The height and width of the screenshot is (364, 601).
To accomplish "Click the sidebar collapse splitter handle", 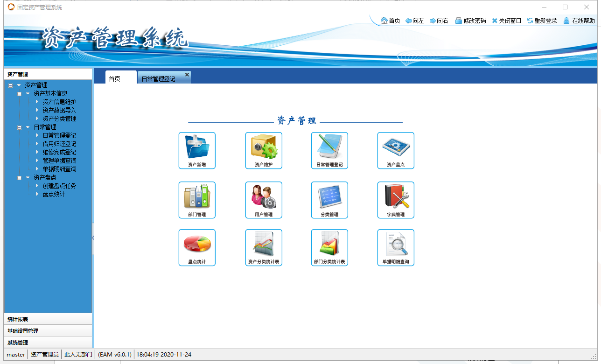I will [93, 238].
